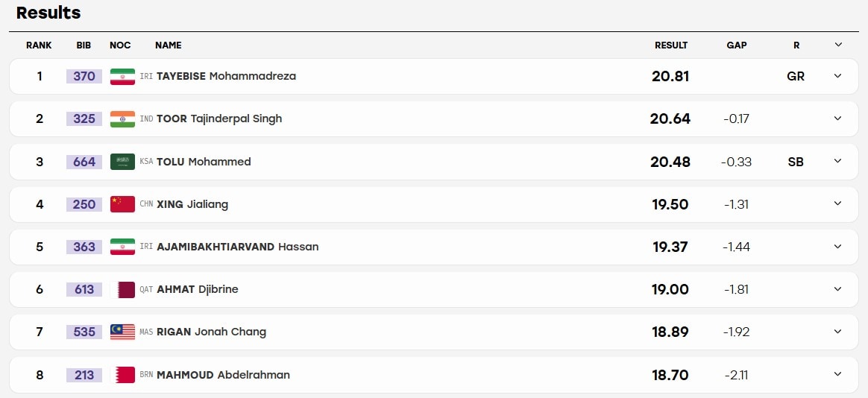Open the chevron on TOLU Mohammed's row

837,161
